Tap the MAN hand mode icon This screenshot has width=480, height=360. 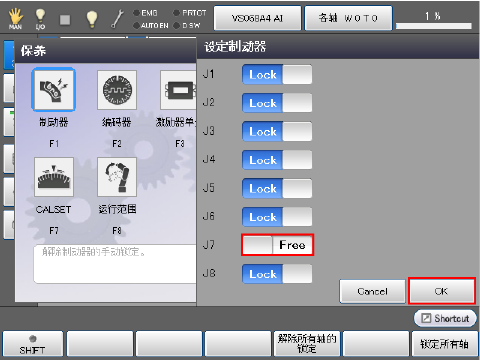16,18
